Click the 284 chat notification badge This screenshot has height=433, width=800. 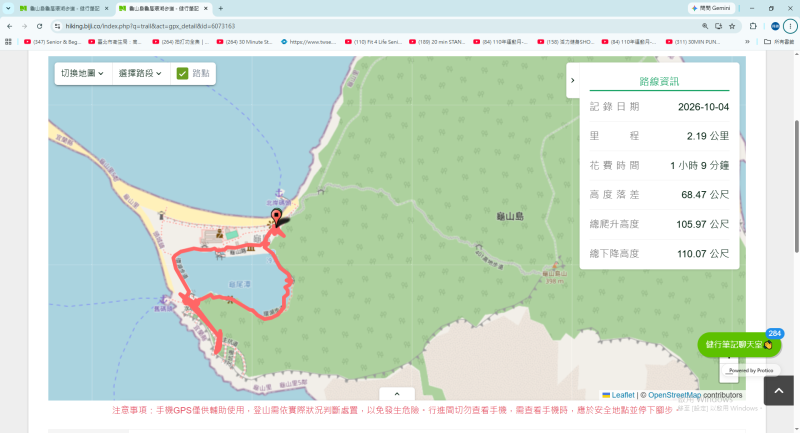coord(774,333)
